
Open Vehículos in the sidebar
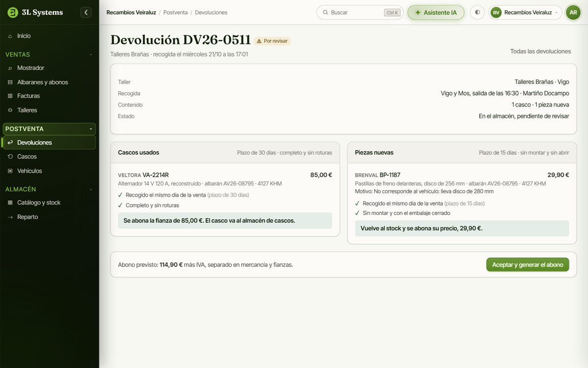coord(49,171)
